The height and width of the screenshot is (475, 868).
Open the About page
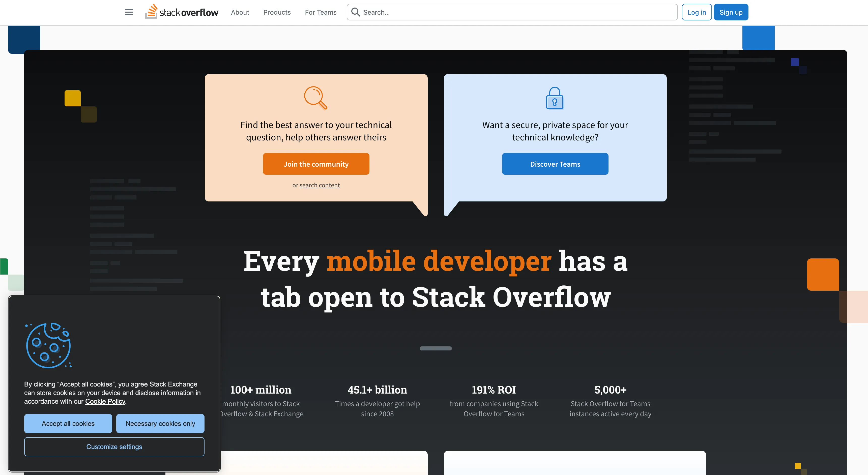click(240, 12)
